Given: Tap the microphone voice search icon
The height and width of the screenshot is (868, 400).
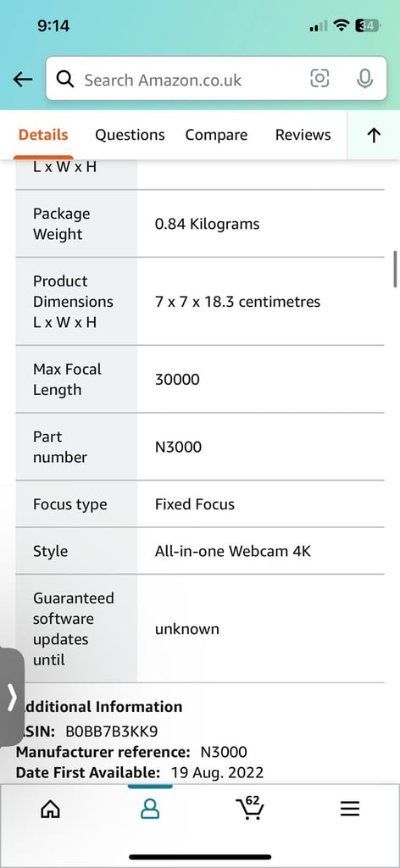Looking at the screenshot, I should point(364,79).
